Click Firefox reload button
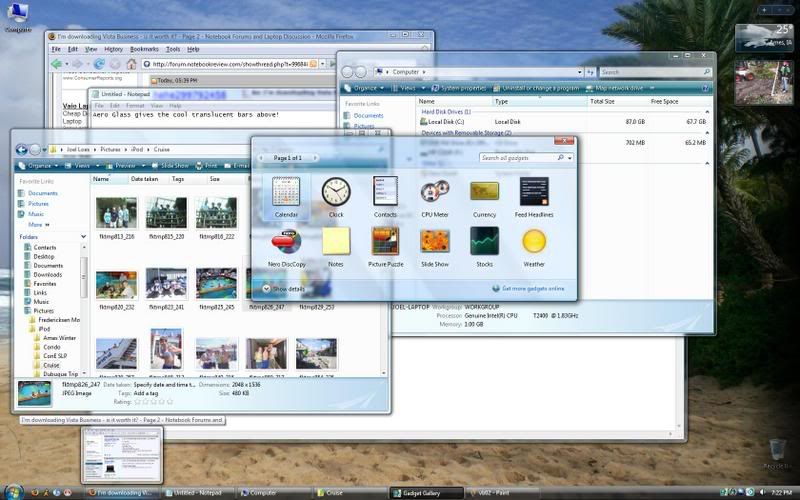The width and height of the screenshot is (800, 500). (x=99, y=64)
